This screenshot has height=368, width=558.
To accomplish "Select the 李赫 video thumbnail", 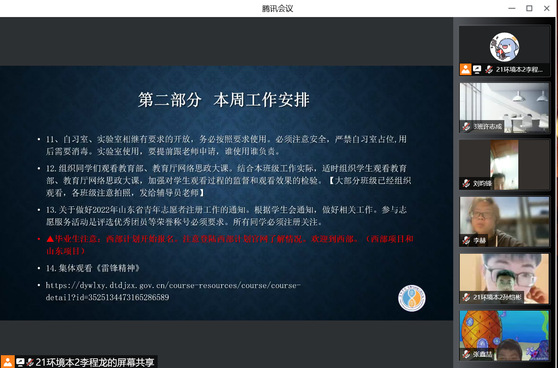I will coord(504,221).
